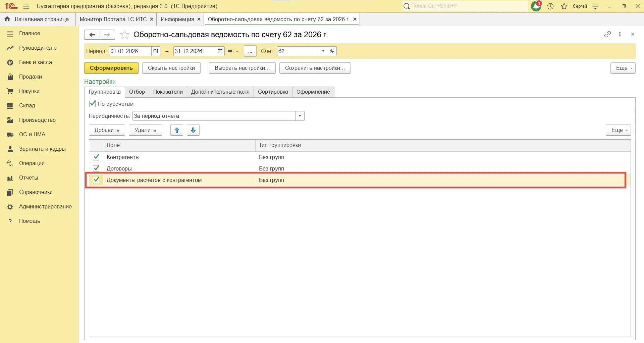Toggle По субсчетам checkbox
Screen dimensions: 644x343
(93, 104)
